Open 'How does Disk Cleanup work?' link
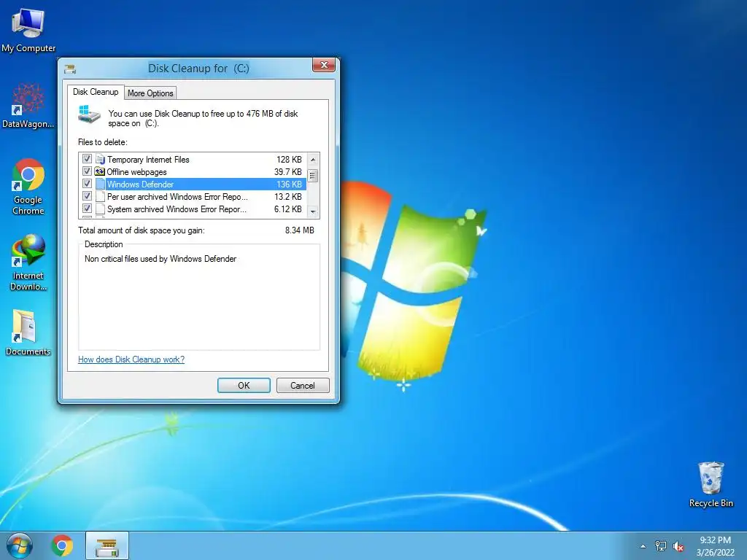 (131, 359)
